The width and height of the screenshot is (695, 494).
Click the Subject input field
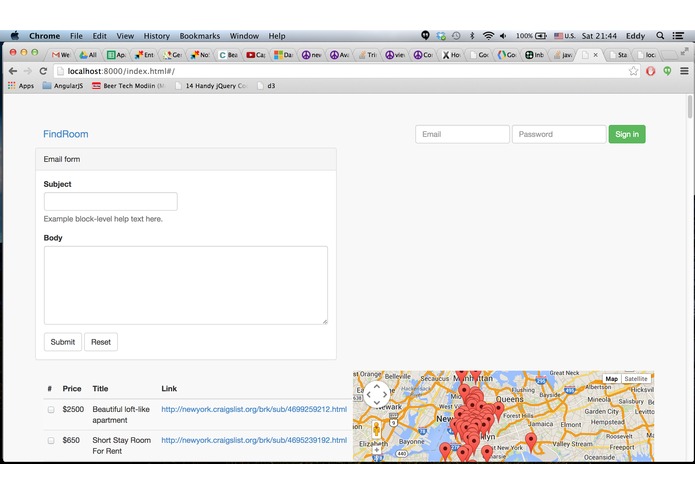[110, 202]
